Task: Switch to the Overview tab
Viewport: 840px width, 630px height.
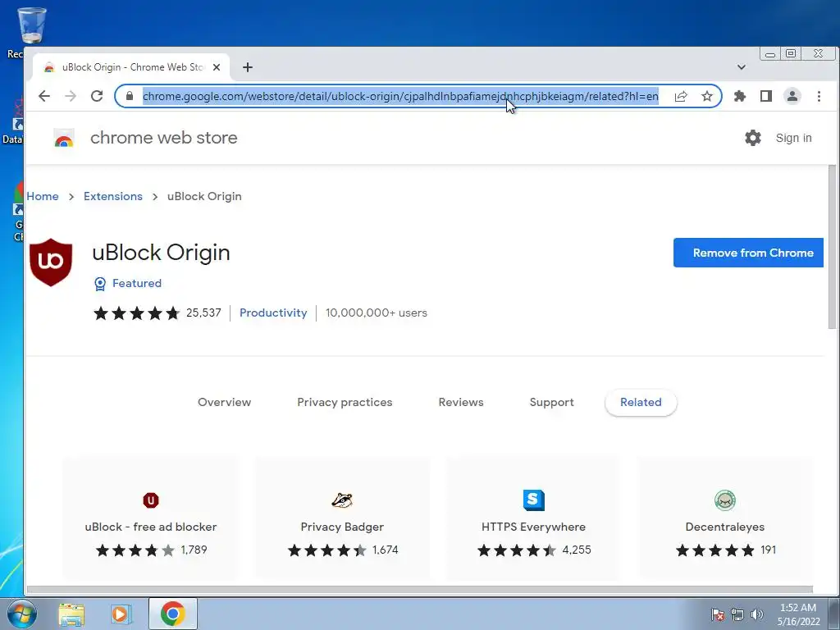Action: (x=225, y=402)
